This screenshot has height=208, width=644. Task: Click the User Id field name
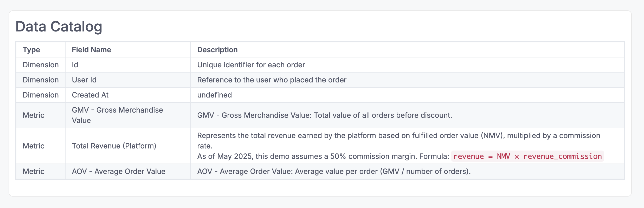point(84,80)
